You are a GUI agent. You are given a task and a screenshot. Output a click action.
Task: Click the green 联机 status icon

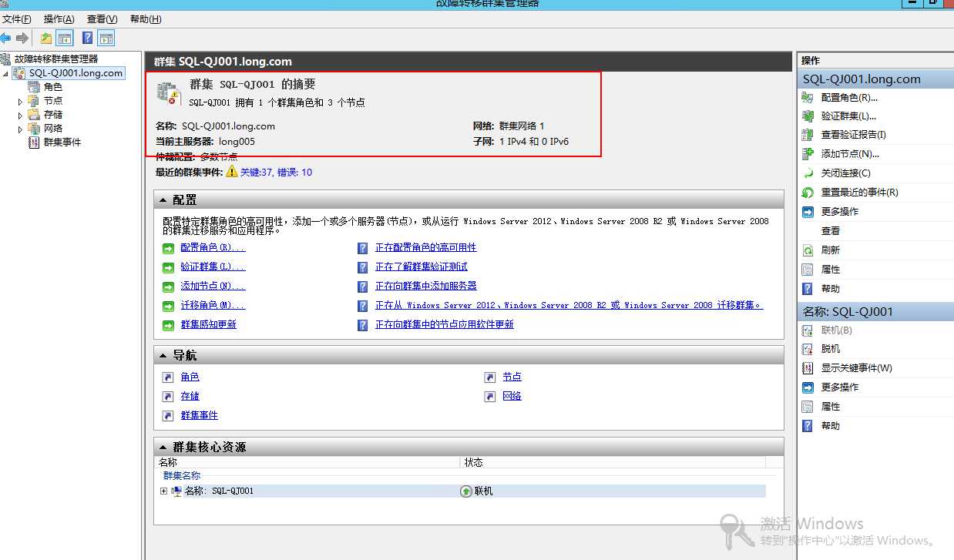pyautogui.click(x=466, y=491)
